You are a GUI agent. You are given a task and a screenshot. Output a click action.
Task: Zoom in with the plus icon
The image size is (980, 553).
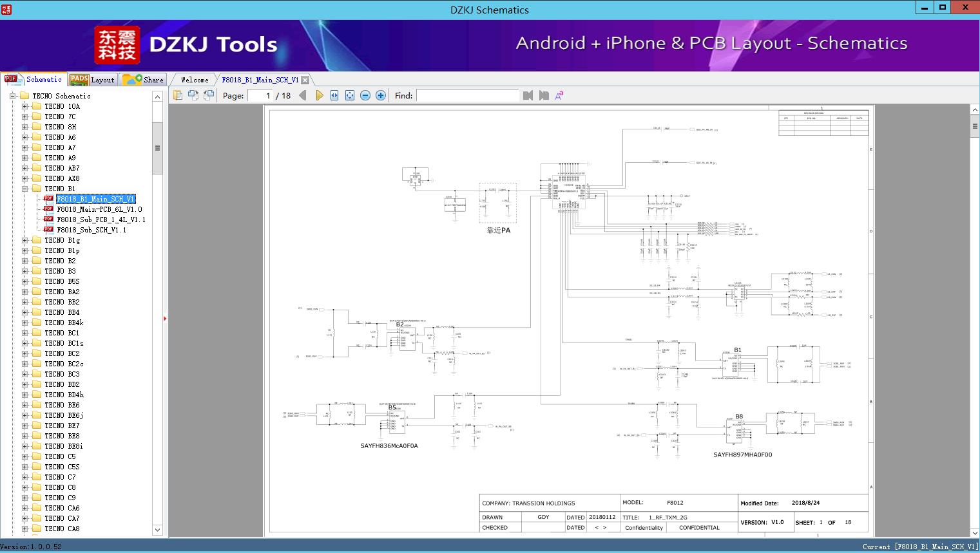[x=381, y=95]
